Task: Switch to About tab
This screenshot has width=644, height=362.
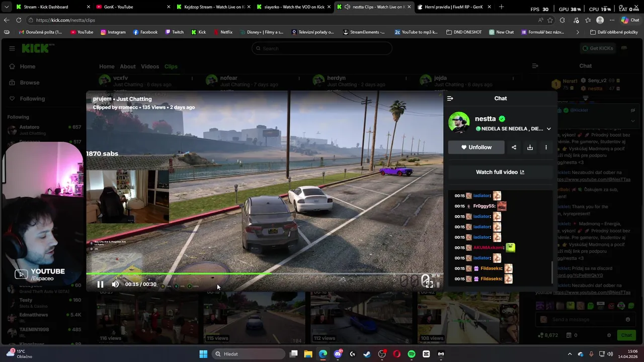Action: pos(127,66)
